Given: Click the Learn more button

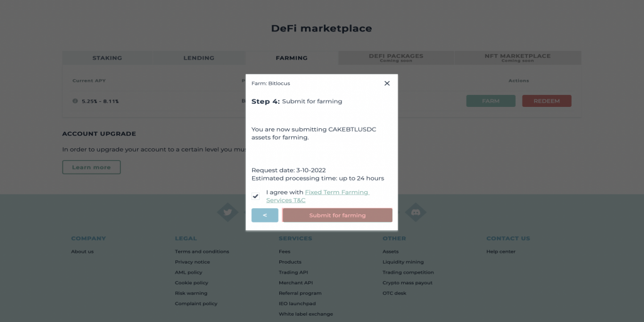Looking at the screenshot, I should [x=92, y=167].
